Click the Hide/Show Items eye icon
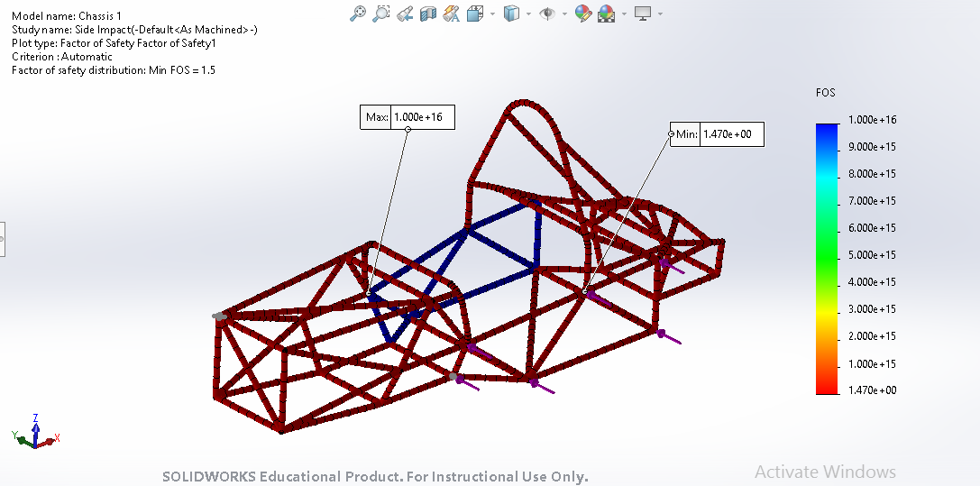 pos(547,14)
